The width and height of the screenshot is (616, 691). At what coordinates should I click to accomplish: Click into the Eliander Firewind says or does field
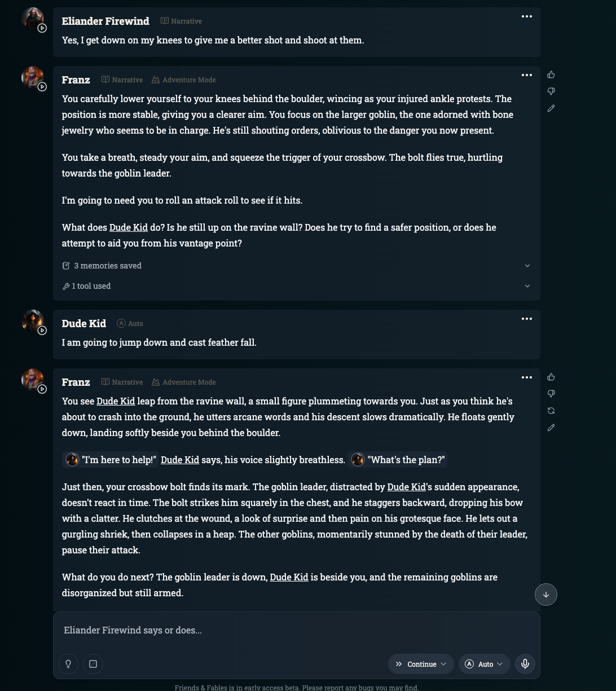click(297, 631)
